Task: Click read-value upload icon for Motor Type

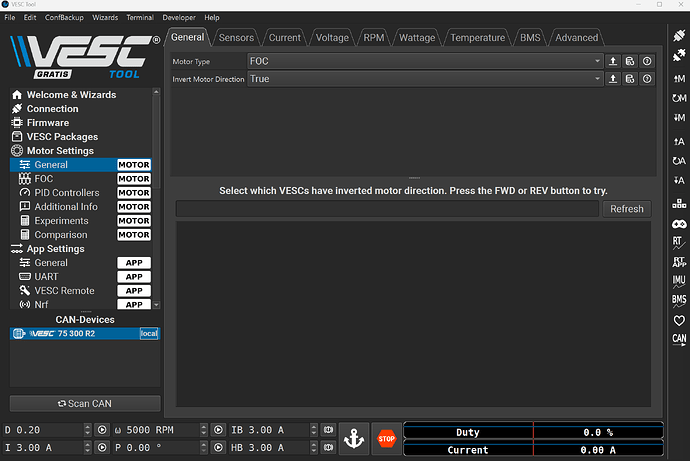Action: 613,61
